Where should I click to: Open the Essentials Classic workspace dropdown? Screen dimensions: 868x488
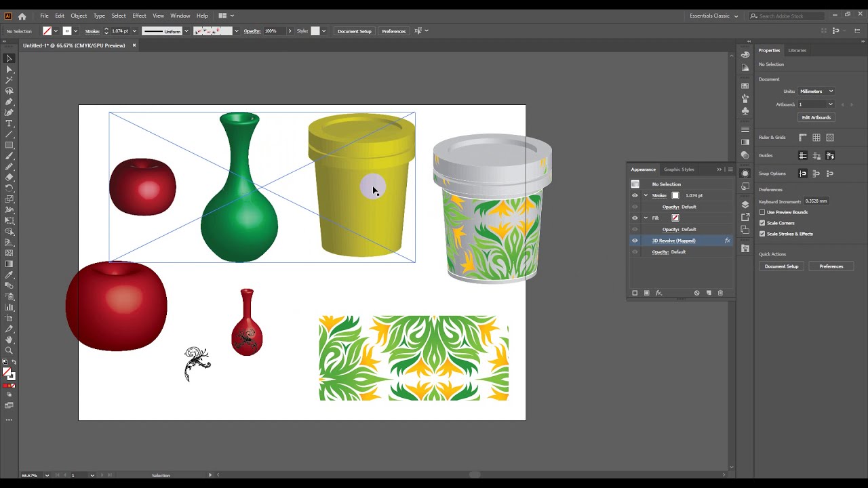(x=714, y=16)
